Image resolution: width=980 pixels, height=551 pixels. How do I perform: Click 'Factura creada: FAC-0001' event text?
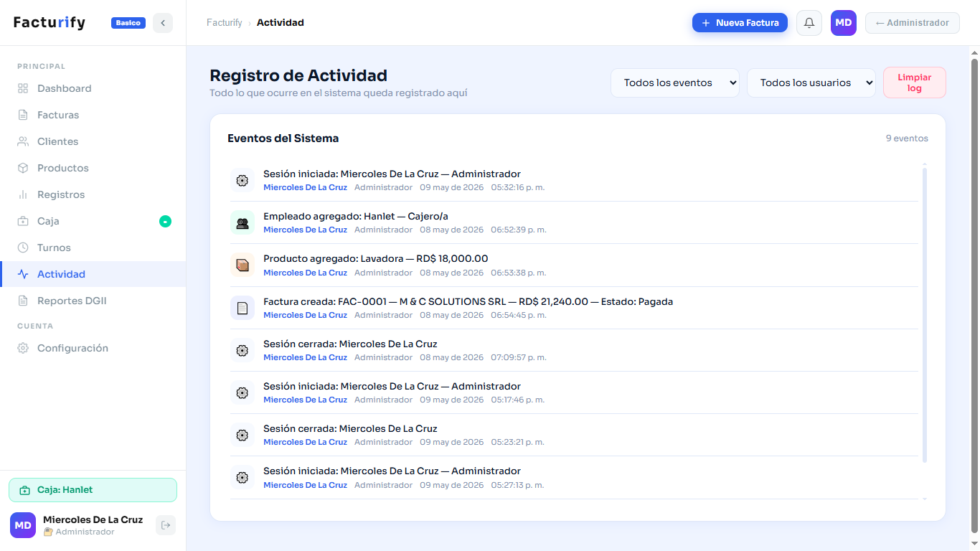468,301
